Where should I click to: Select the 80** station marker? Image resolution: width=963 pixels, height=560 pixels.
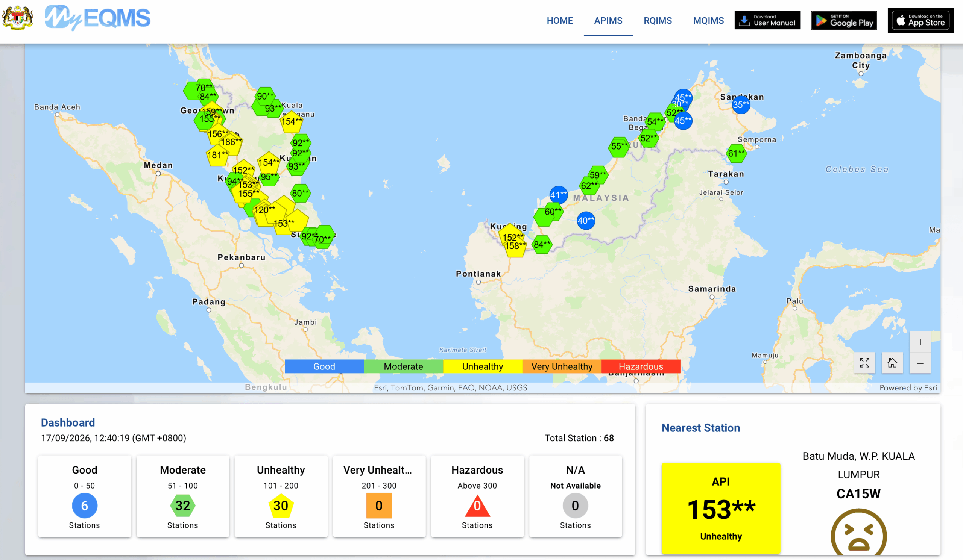pos(300,193)
